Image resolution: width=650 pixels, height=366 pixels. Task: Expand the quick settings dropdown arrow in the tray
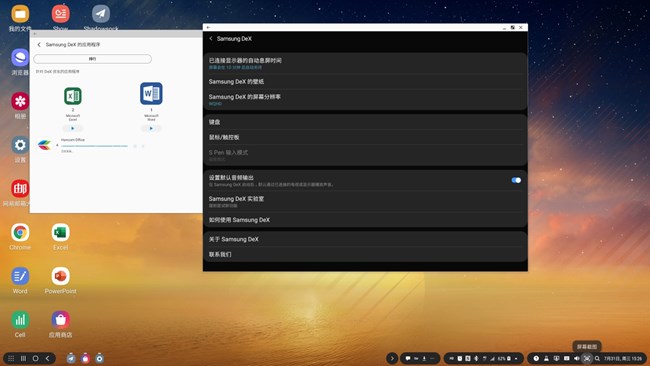[x=516, y=359]
